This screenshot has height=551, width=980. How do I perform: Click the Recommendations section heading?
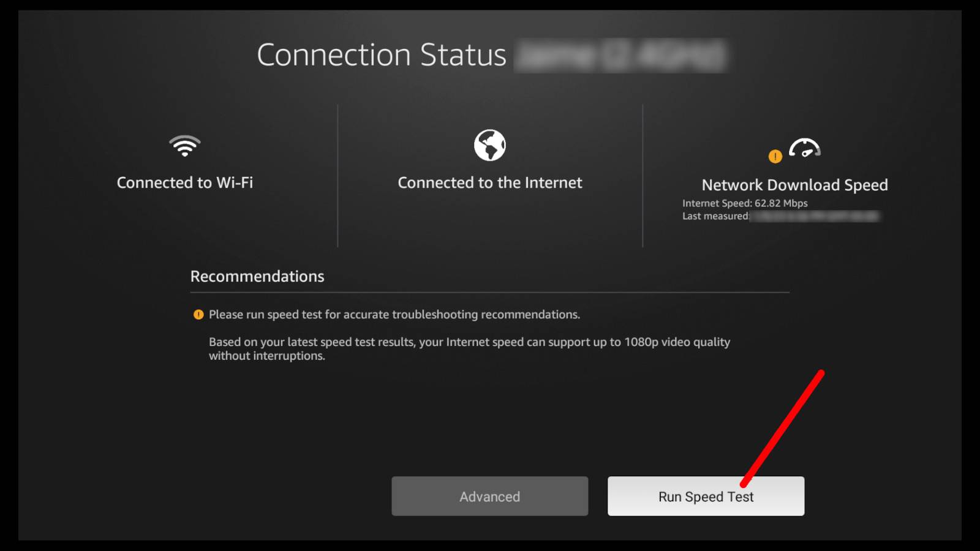pyautogui.click(x=257, y=276)
